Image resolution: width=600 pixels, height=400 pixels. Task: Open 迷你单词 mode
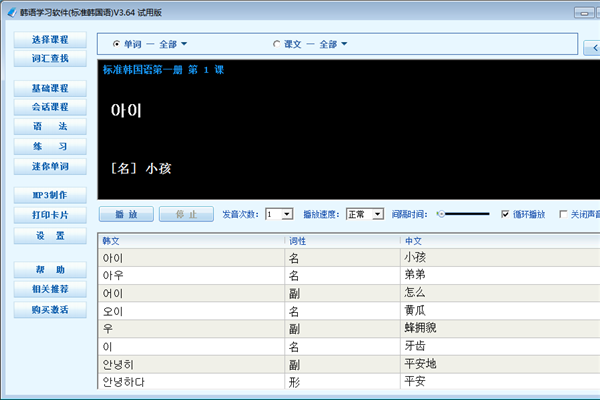[x=50, y=166]
